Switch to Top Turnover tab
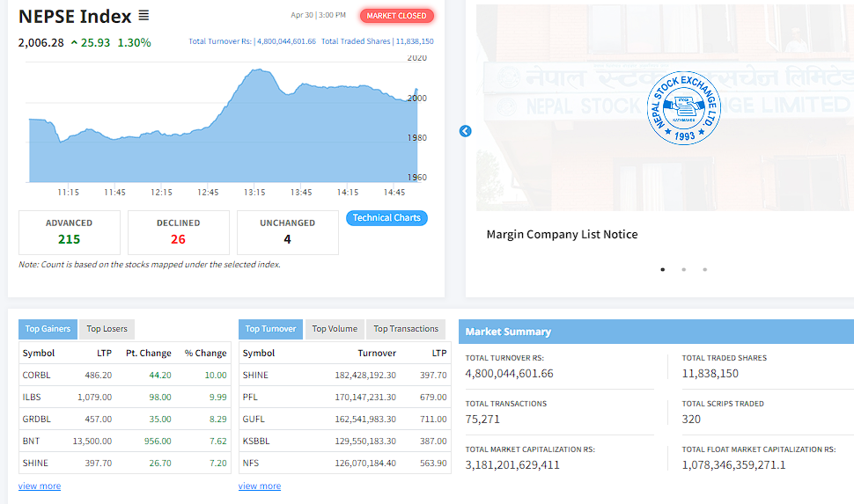 [x=270, y=329]
